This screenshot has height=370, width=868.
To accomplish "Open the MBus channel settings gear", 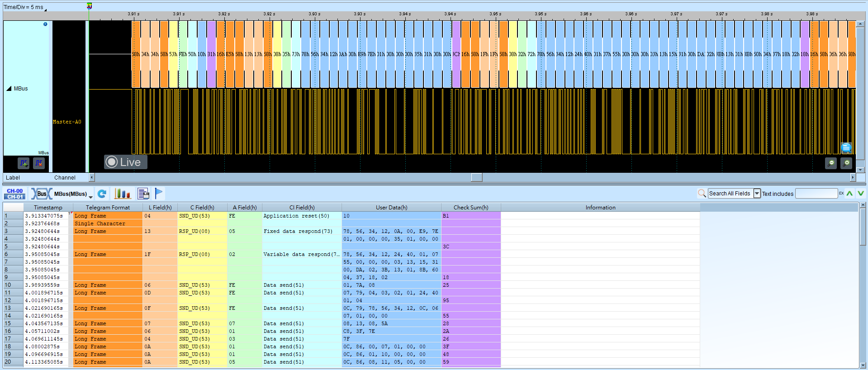I will 45,24.
